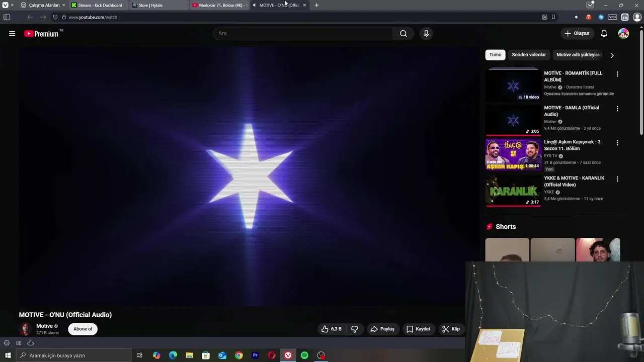The height and width of the screenshot is (362, 644).
Task: Open the tab list dropdown in title bar
Action: pos(590,5)
